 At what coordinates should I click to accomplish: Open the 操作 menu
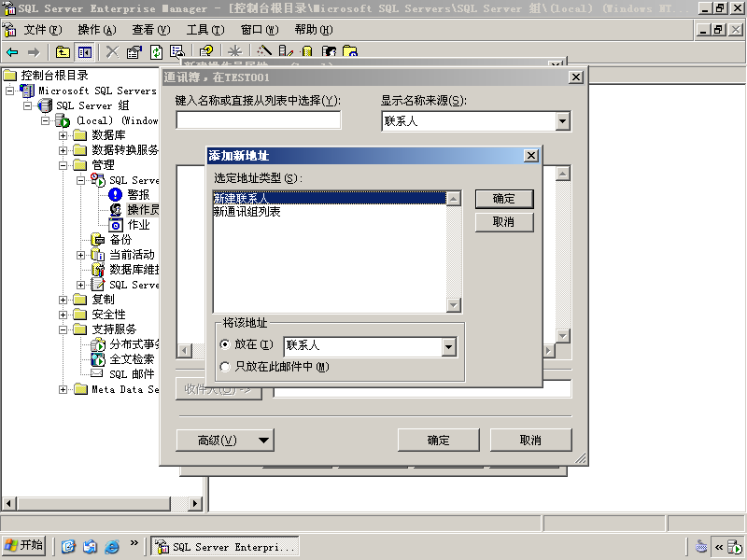97,30
